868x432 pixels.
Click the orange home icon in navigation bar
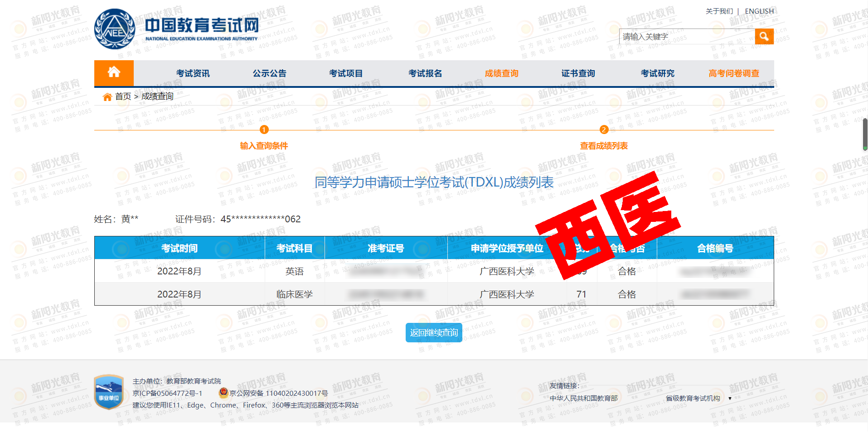[x=114, y=72]
